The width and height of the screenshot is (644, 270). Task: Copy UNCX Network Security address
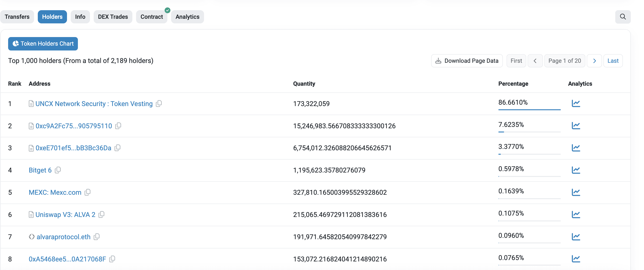(x=159, y=104)
